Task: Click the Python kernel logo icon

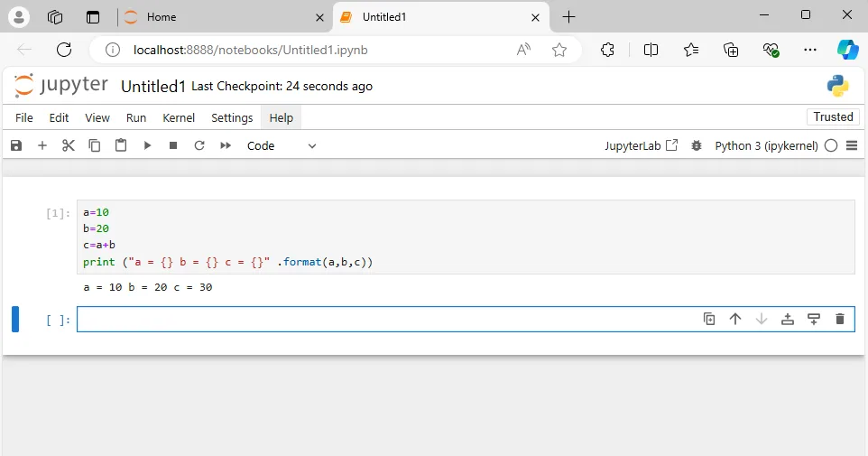Action: pyautogui.click(x=838, y=86)
